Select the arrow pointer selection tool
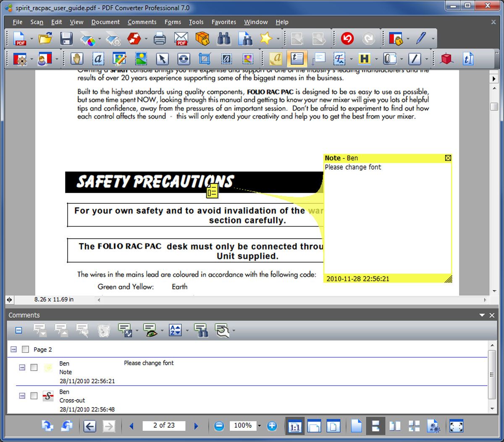This screenshot has height=442, width=504. point(162,59)
